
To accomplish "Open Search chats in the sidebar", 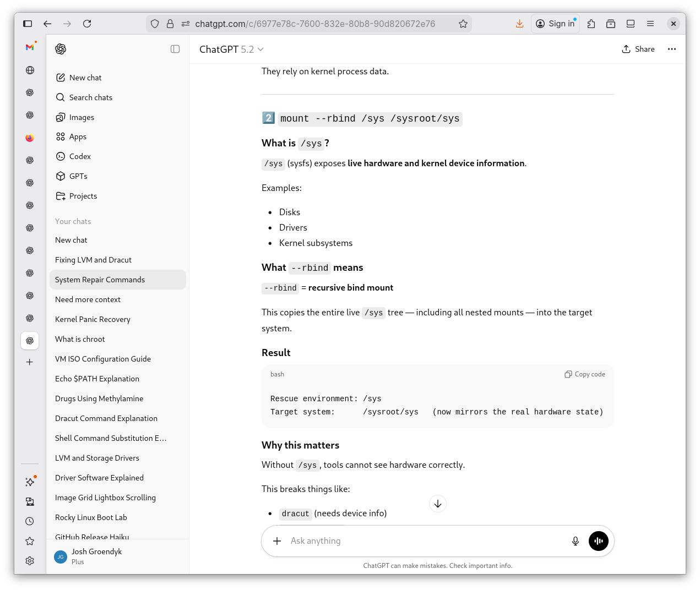I will (90, 97).
